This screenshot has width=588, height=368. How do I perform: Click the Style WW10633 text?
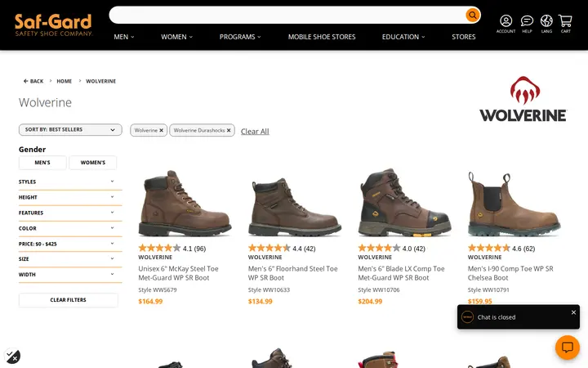pos(269,289)
